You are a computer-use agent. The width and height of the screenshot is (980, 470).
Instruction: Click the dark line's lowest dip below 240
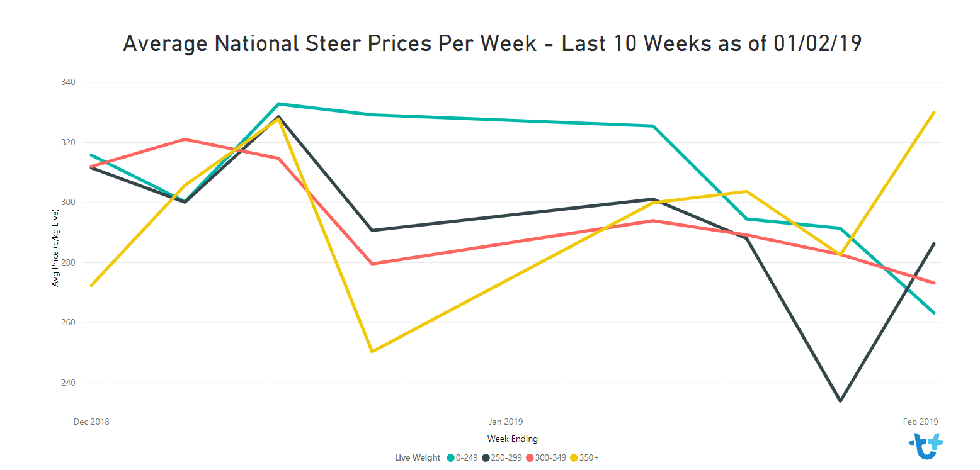point(840,401)
